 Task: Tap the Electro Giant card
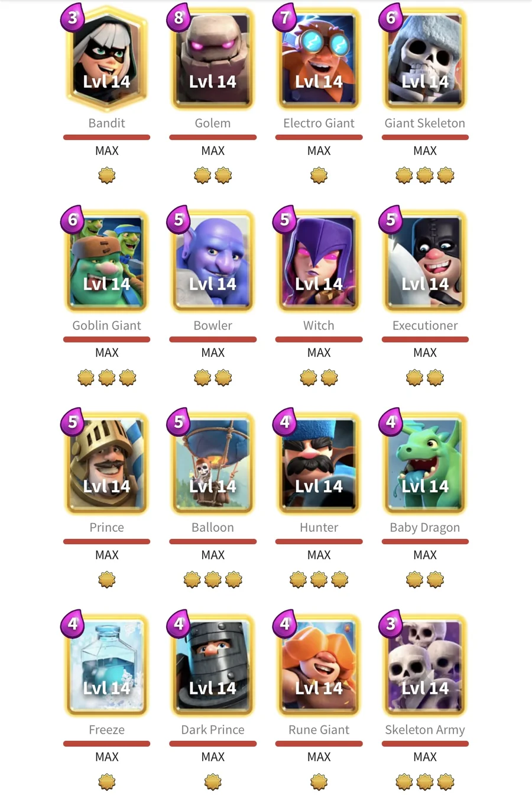(x=319, y=59)
